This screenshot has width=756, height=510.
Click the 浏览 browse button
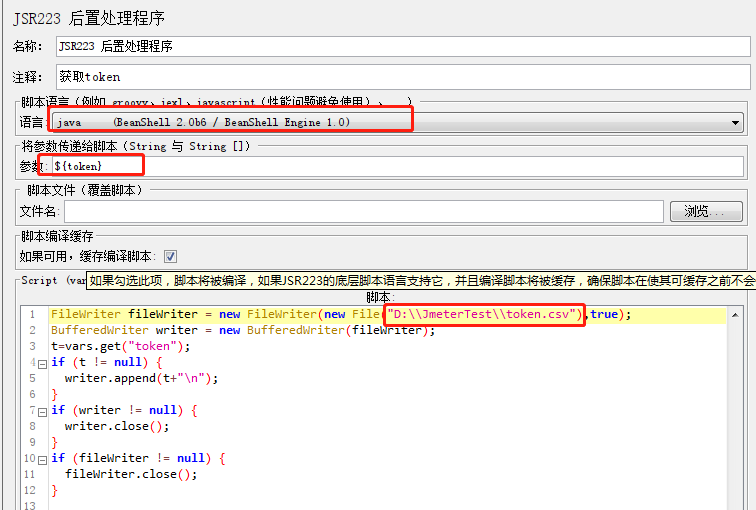tap(706, 211)
